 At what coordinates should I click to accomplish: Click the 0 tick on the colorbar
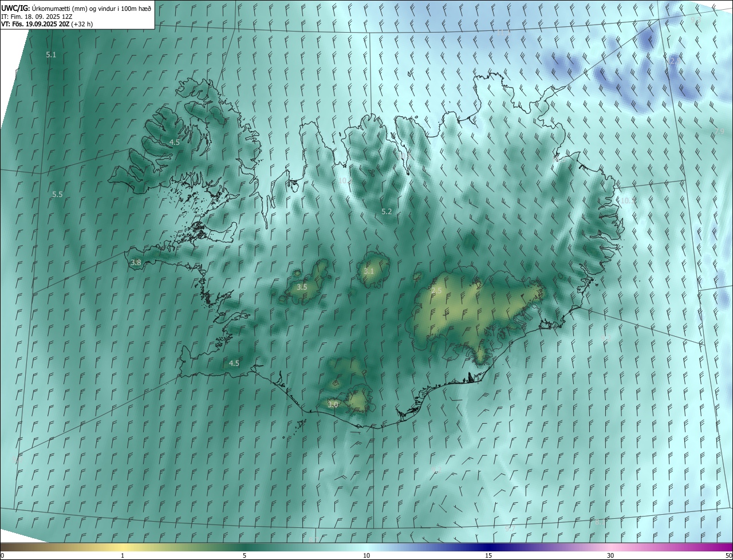point(2,556)
